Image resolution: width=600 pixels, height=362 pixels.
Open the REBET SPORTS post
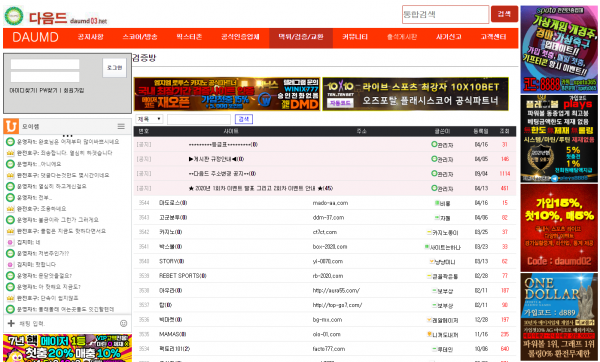[183, 276]
